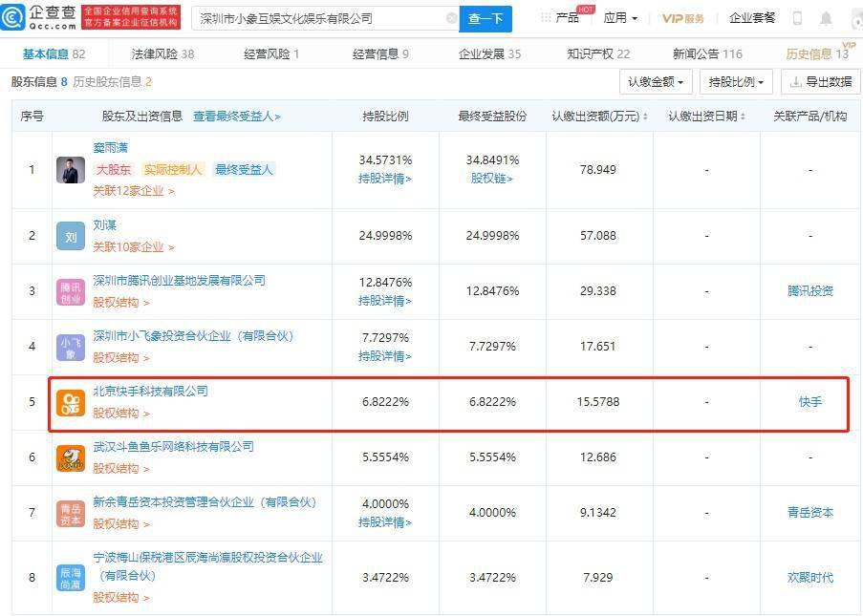Switch to 法律风险 tab
This screenshot has width=863, height=616.
[x=162, y=53]
